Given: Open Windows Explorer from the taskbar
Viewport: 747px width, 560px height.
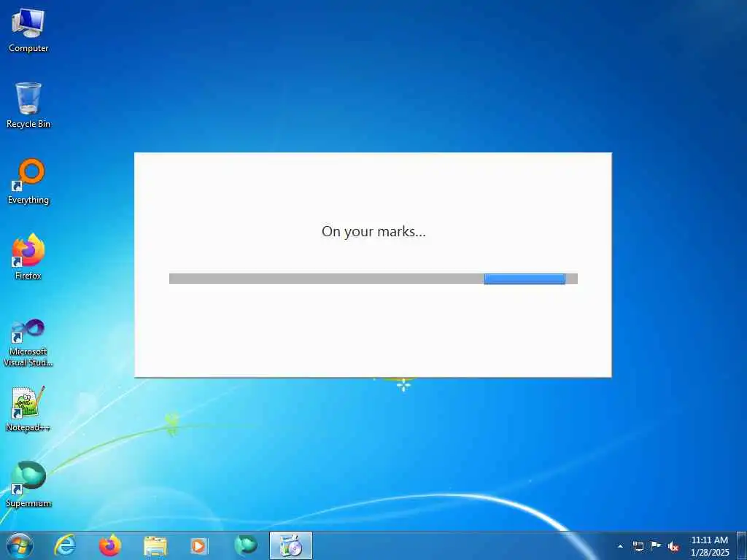Looking at the screenshot, I should tap(155, 545).
